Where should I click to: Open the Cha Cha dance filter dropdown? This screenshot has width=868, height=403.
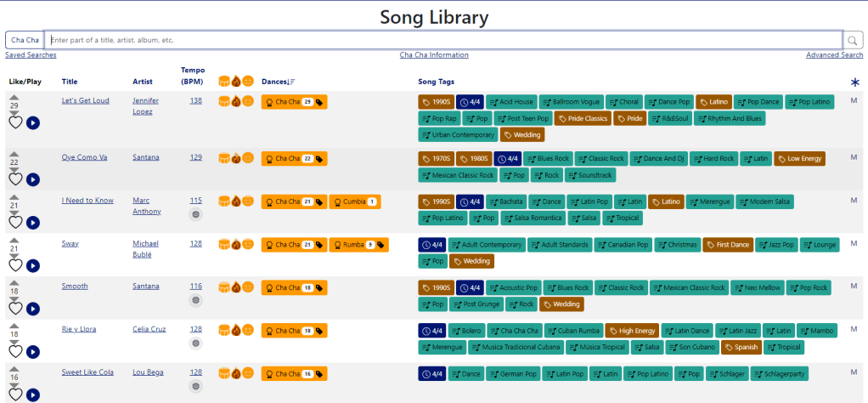point(25,40)
